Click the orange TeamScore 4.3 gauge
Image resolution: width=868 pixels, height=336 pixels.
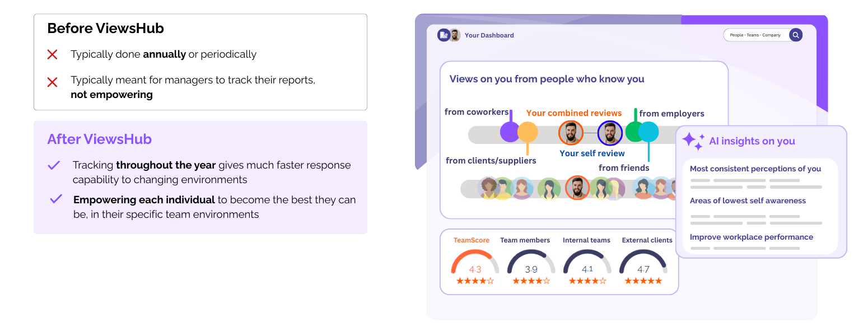click(x=475, y=263)
